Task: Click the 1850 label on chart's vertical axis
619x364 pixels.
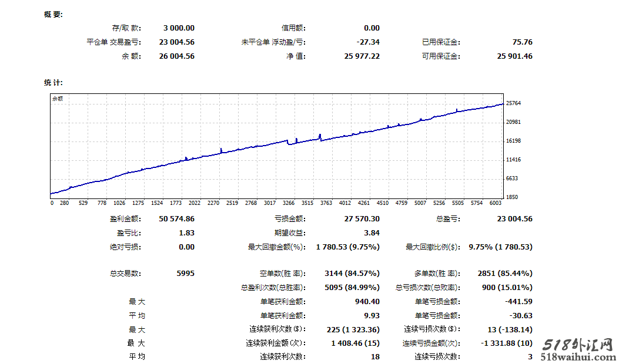Action: tap(511, 197)
